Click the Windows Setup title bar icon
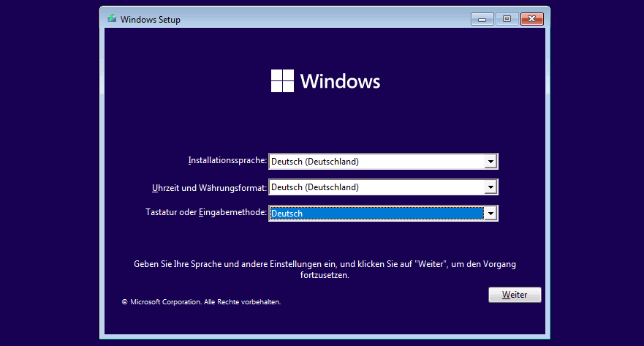644x346 pixels. click(x=112, y=19)
